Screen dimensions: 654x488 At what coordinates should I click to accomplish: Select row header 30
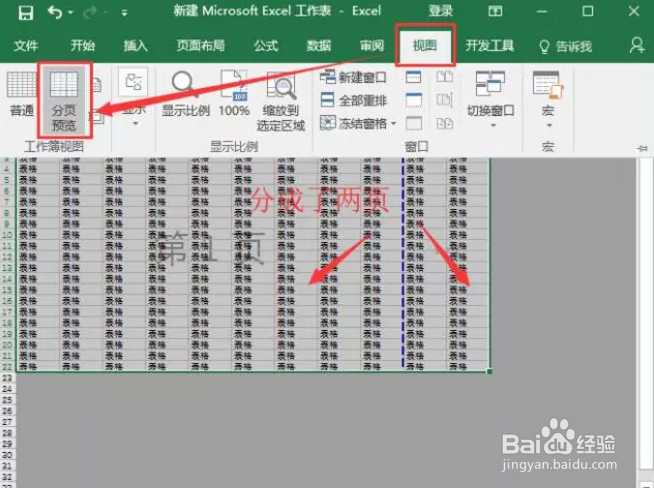click(8, 455)
